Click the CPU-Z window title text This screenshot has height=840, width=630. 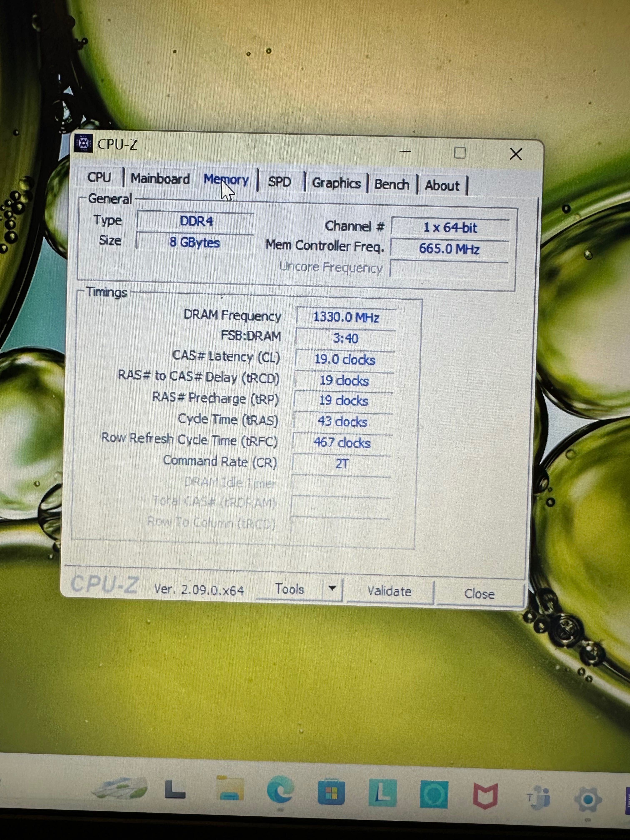(x=117, y=144)
